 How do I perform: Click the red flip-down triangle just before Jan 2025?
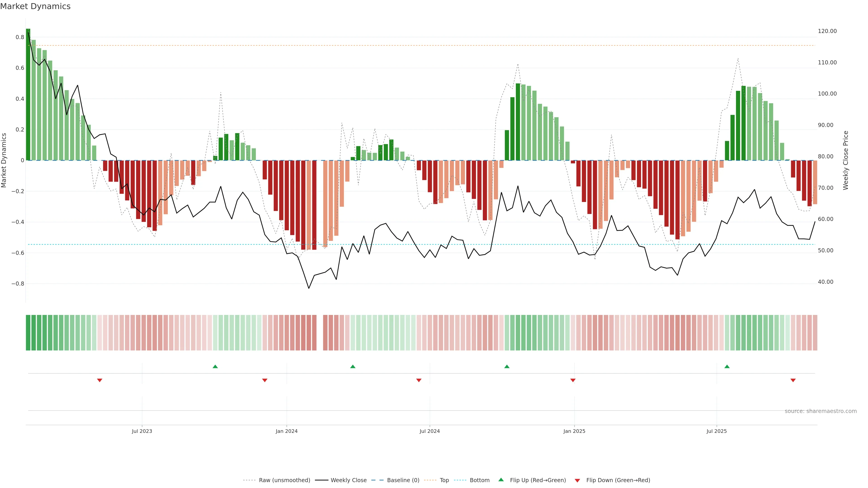pos(573,380)
